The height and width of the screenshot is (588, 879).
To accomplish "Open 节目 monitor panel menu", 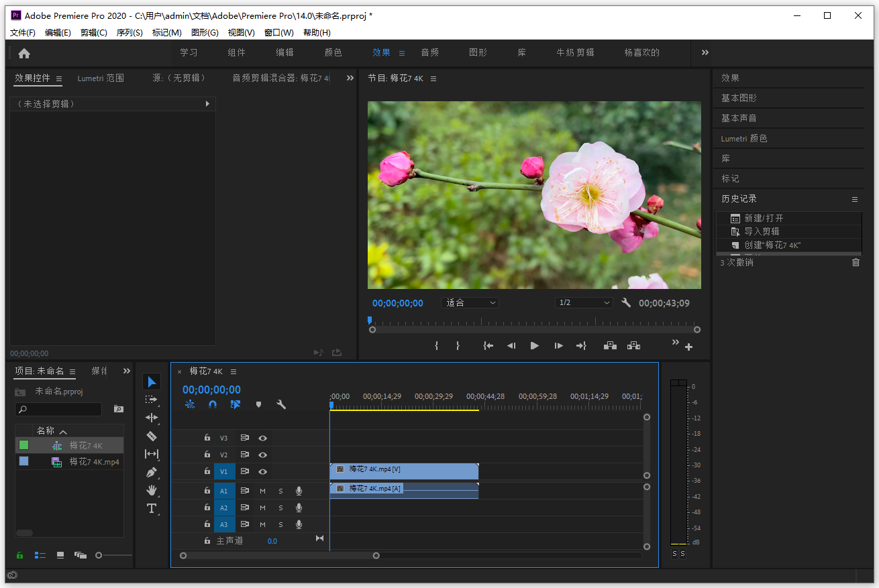I will (433, 78).
